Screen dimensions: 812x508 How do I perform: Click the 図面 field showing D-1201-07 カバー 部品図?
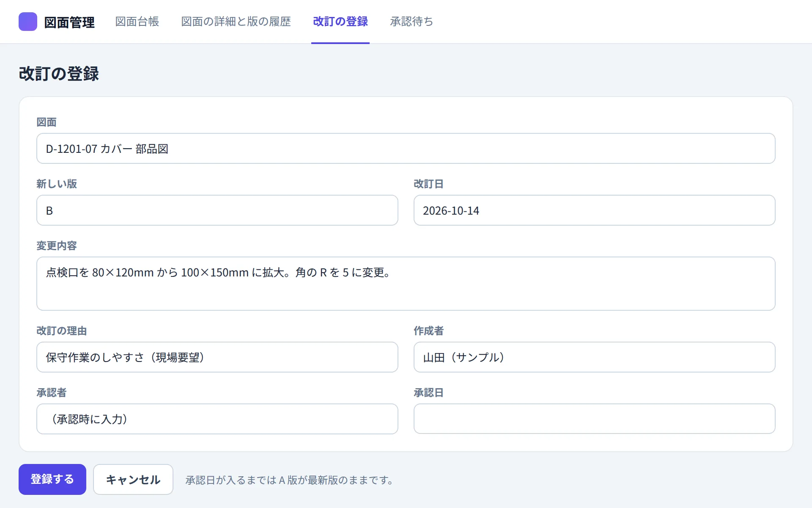coord(406,149)
